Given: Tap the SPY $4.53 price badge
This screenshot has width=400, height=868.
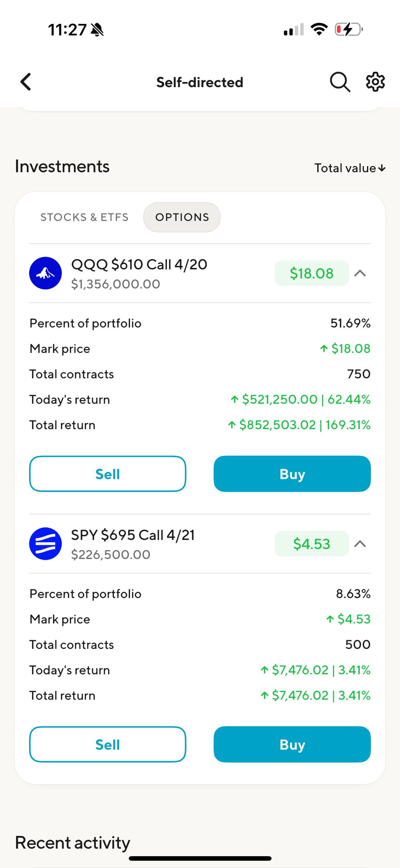Looking at the screenshot, I should tap(311, 544).
